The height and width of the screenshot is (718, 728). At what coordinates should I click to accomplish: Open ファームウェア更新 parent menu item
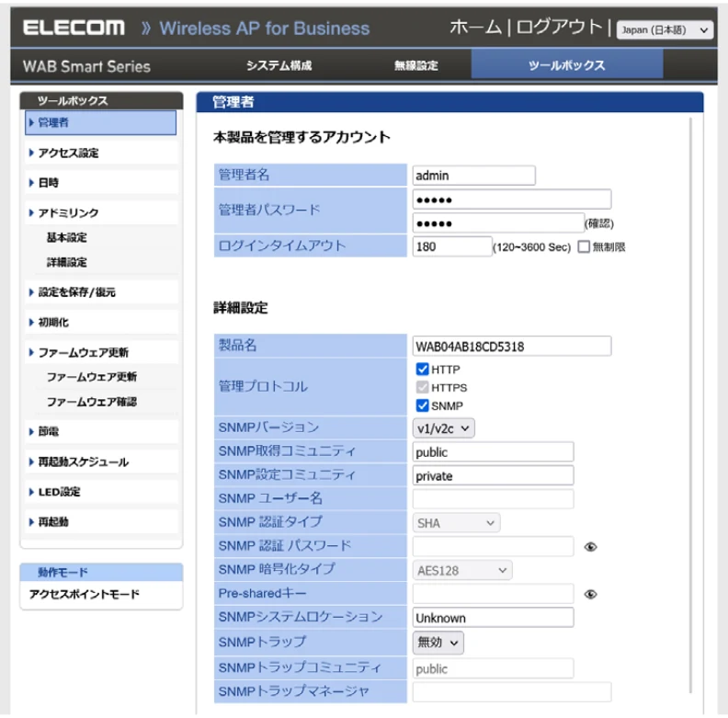click(101, 352)
